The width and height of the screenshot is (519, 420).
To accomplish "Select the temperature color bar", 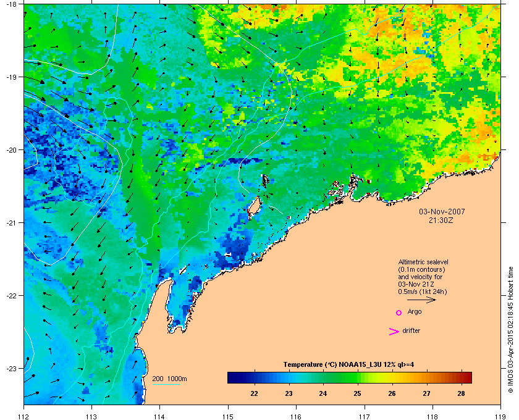I will click(350, 377).
